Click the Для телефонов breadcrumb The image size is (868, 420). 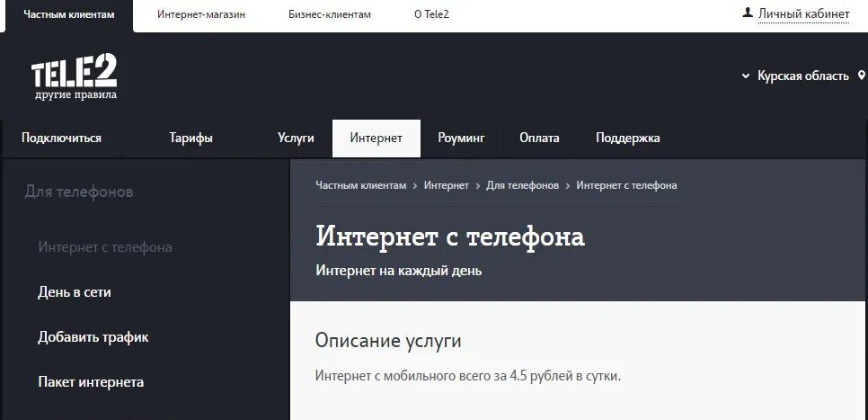coord(523,185)
